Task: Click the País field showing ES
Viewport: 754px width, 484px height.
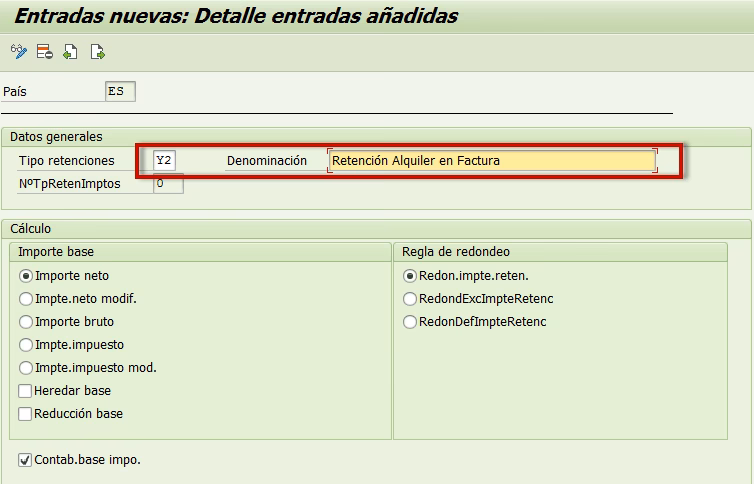Action: pyautogui.click(x=120, y=92)
